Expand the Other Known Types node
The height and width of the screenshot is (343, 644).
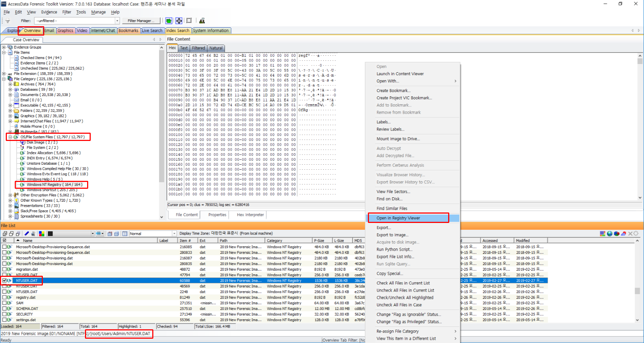[10, 200]
